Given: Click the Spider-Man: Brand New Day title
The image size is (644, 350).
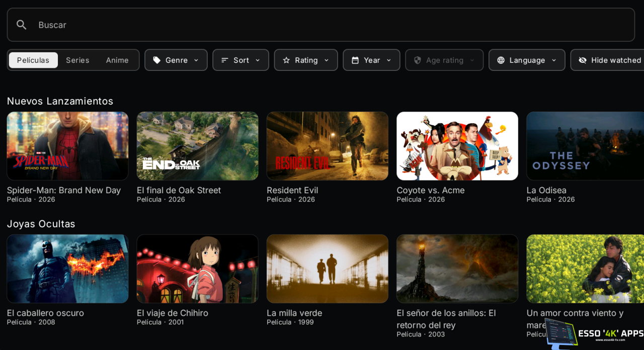Looking at the screenshot, I should click(64, 190).
